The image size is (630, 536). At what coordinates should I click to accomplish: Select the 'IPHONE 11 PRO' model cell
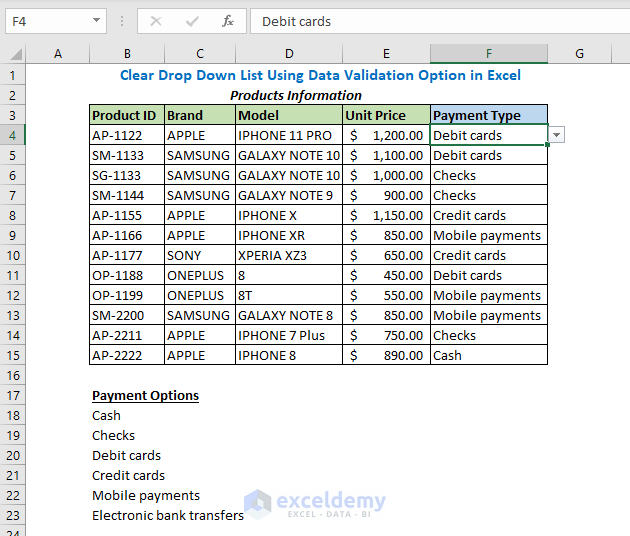pyautogui.click(x=289, y=135)
